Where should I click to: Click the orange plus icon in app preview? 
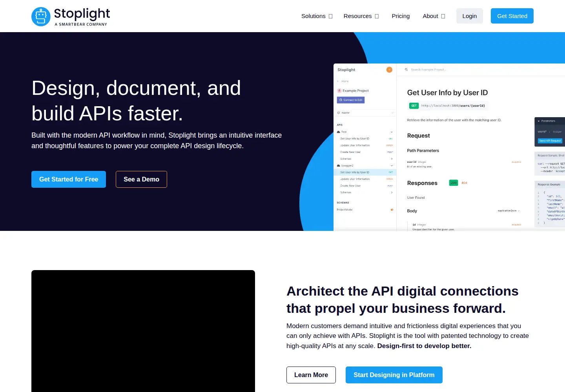389,70
